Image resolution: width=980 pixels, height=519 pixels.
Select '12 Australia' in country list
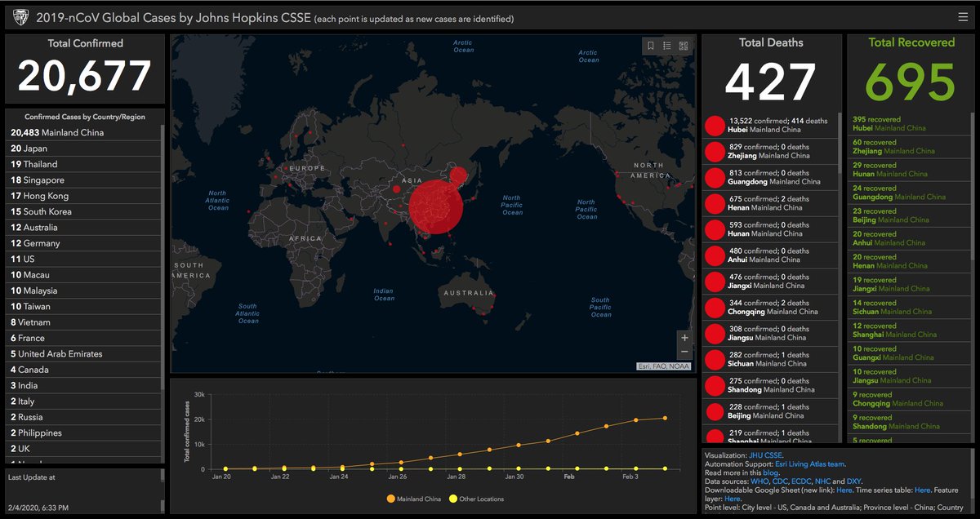[x=84, y=227]
